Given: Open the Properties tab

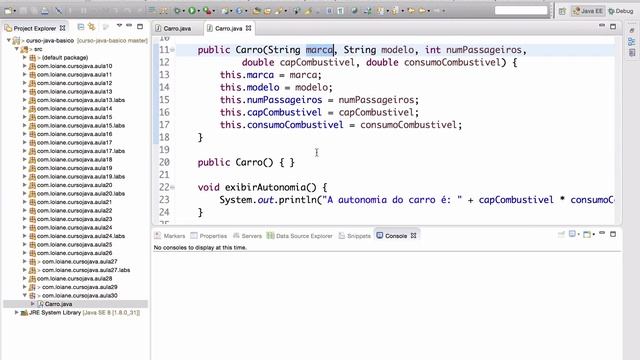Looking at the screenshot, I should point(209,236).
